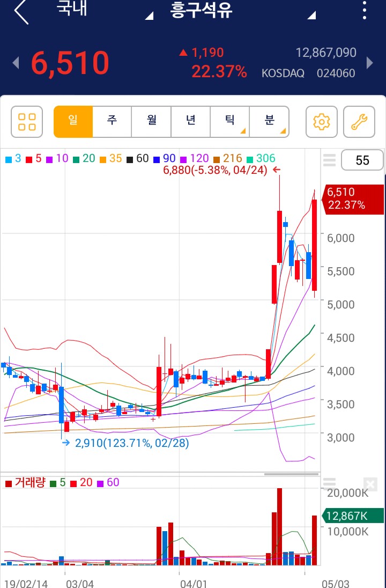386x588 pixels.
Task: Open the 분 minute chart dropdown tab
Action: pos(270,122)
